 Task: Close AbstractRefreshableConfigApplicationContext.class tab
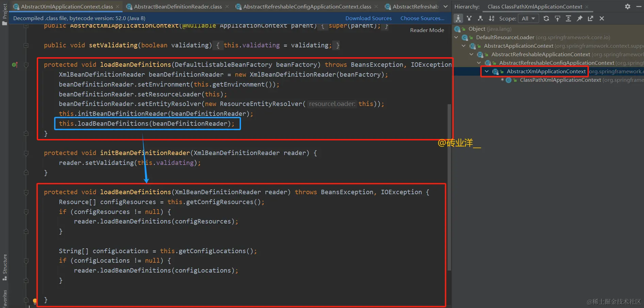click(x=376, y=6)
